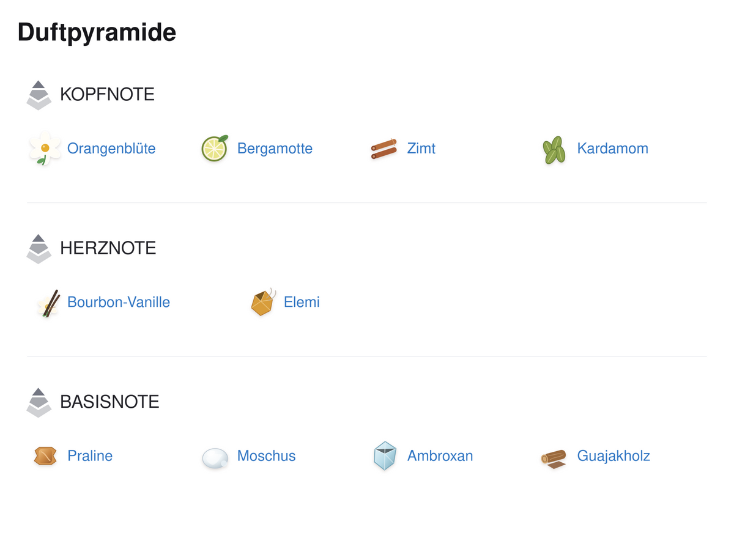This screenshot has width=734, height=560.
Task: Click the white musk icon
Action: (215, 458)
